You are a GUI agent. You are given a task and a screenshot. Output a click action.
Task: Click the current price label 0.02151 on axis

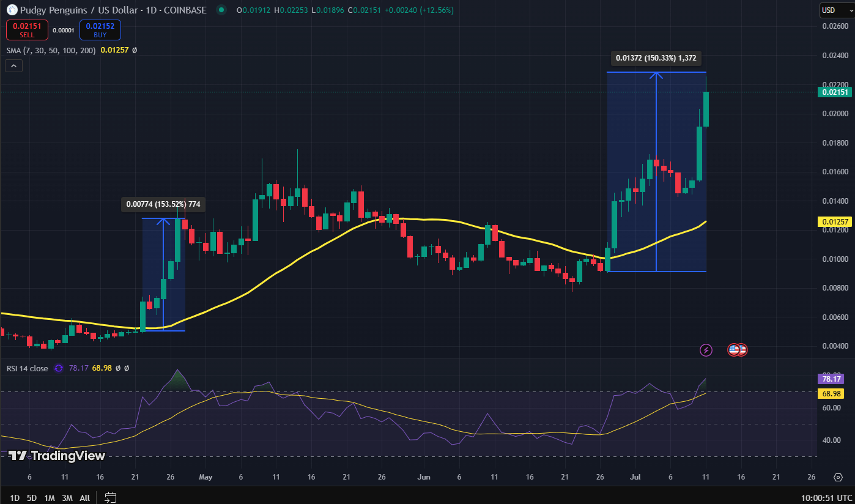tap(834, 92)
